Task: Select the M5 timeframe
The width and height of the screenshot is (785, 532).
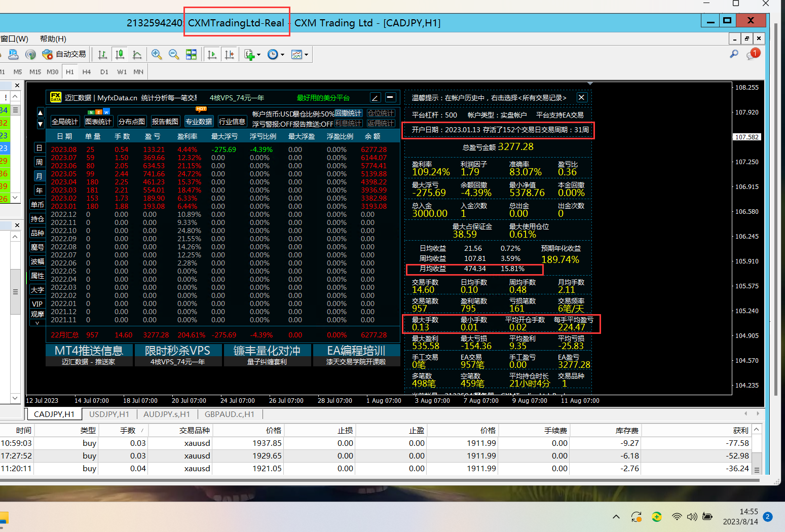Action: point(18,72)
